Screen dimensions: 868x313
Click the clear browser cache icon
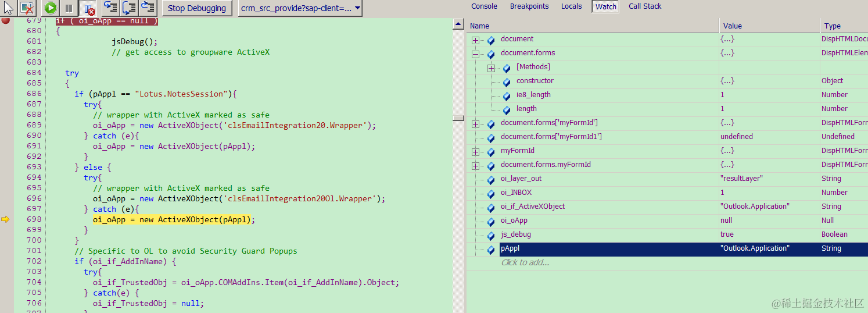point(27,8)
